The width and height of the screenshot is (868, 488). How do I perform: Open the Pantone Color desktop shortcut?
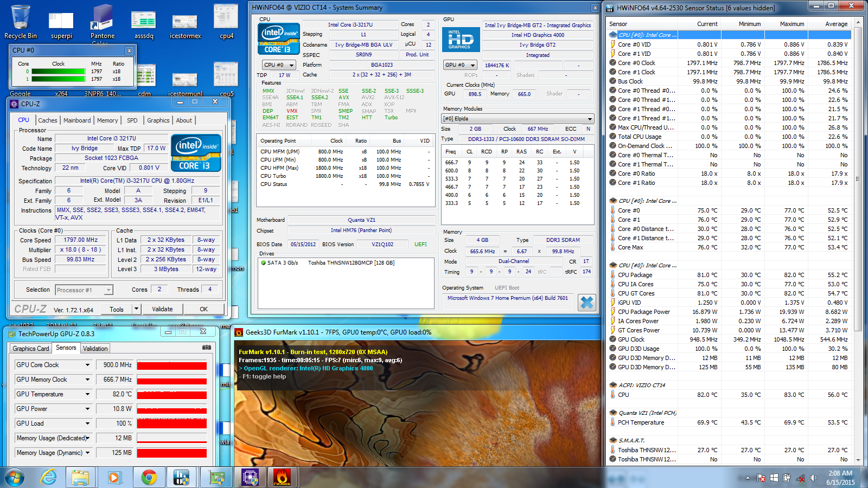point(103,23)
